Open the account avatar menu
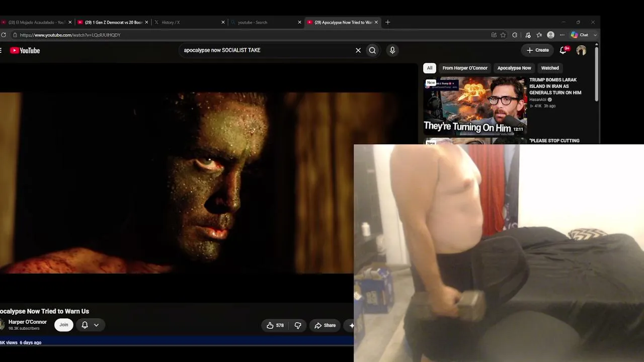 point(581,50)
